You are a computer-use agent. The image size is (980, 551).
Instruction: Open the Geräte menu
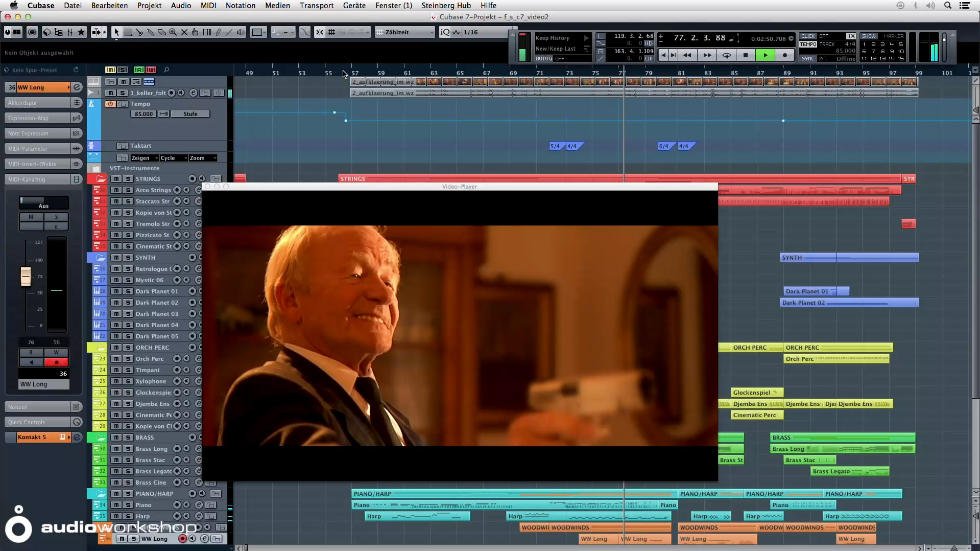click(x=354, y=6)
